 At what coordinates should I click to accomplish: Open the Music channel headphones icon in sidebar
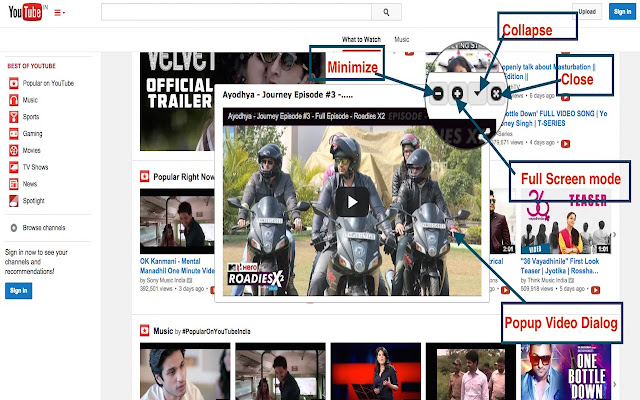point(13,100)
